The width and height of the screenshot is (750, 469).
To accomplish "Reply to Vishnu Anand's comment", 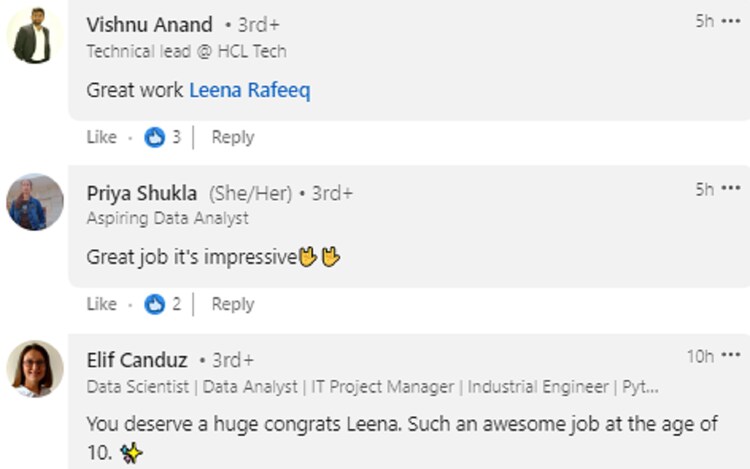I will tap(232, 137).
